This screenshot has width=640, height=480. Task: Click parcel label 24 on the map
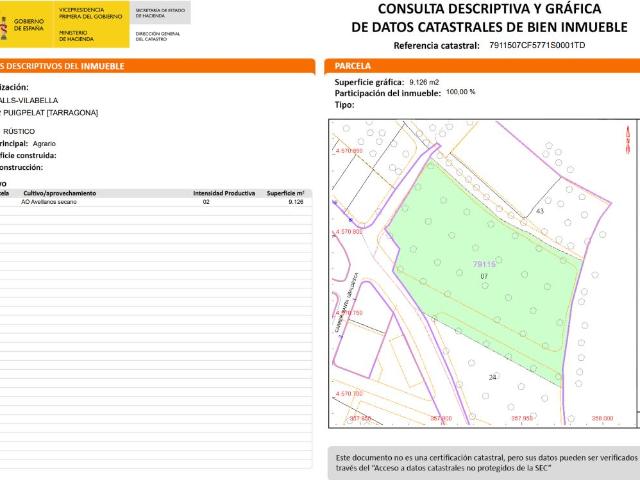[492, 376]
